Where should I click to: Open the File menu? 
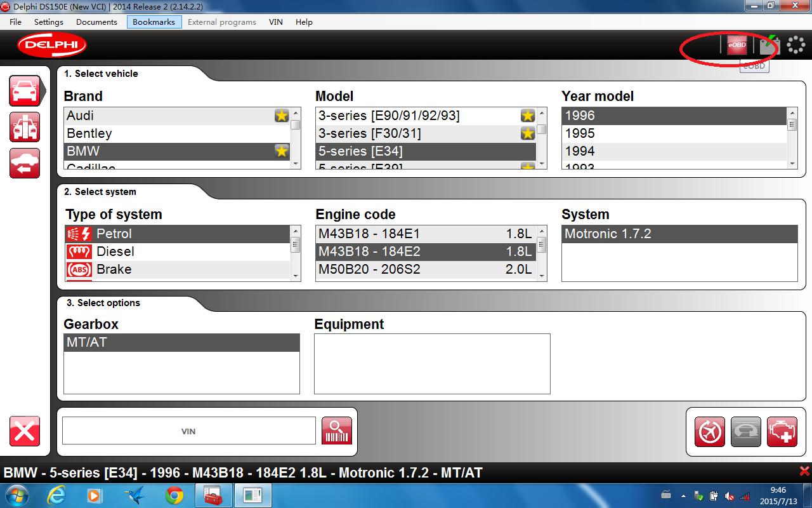point(16,22)
